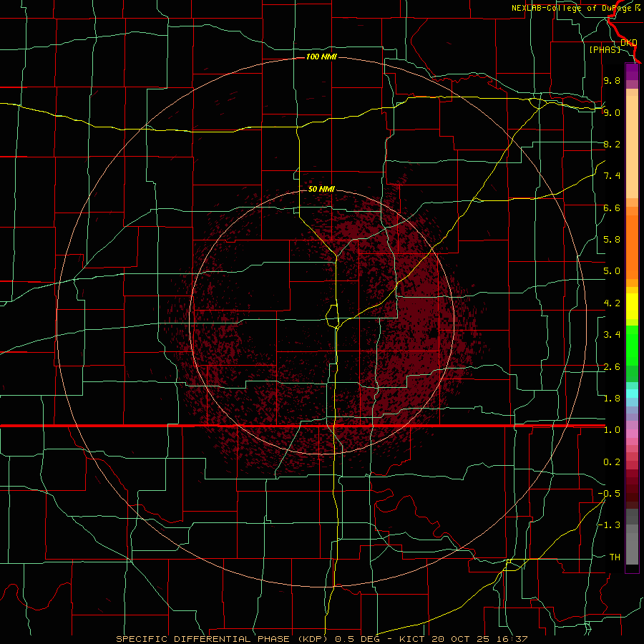
Task: Click the 1.0 scale value
Action: coord(612,430)
